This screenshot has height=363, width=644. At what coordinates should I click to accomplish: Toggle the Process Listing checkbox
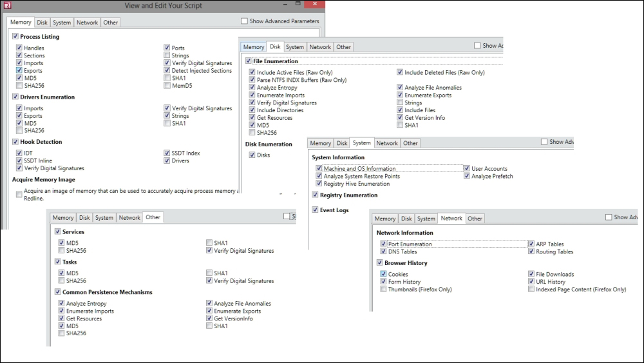[15, 36]
